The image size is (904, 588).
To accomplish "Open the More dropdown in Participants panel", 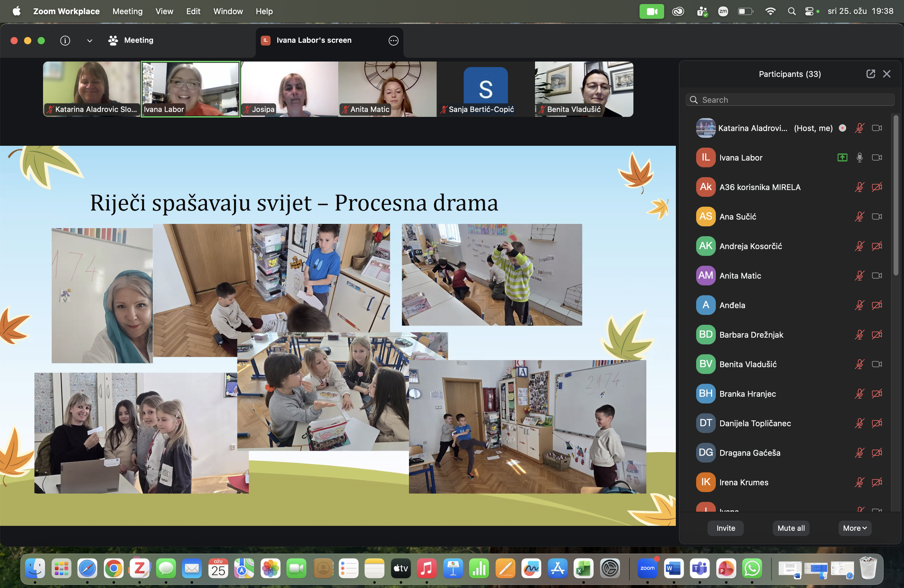I will point(854,528).
